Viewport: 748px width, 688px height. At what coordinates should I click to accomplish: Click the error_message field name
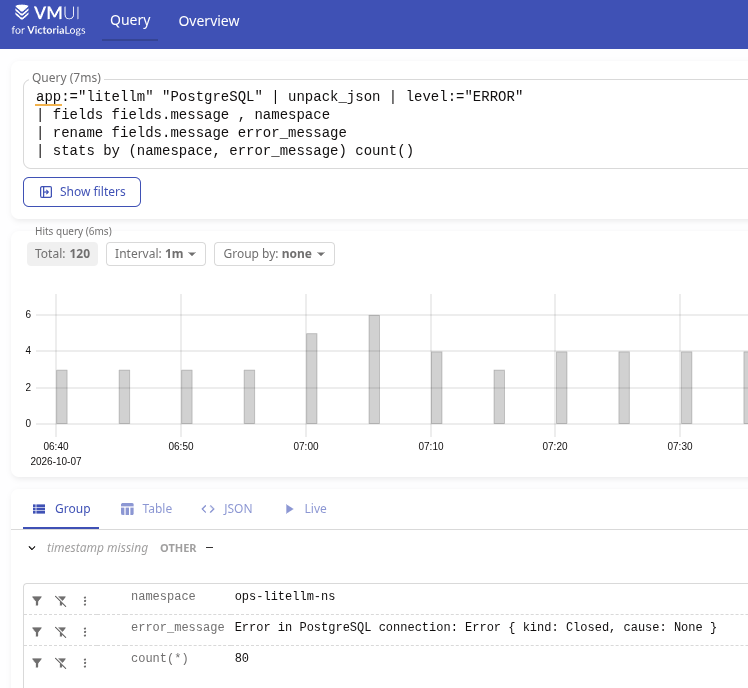177,627
